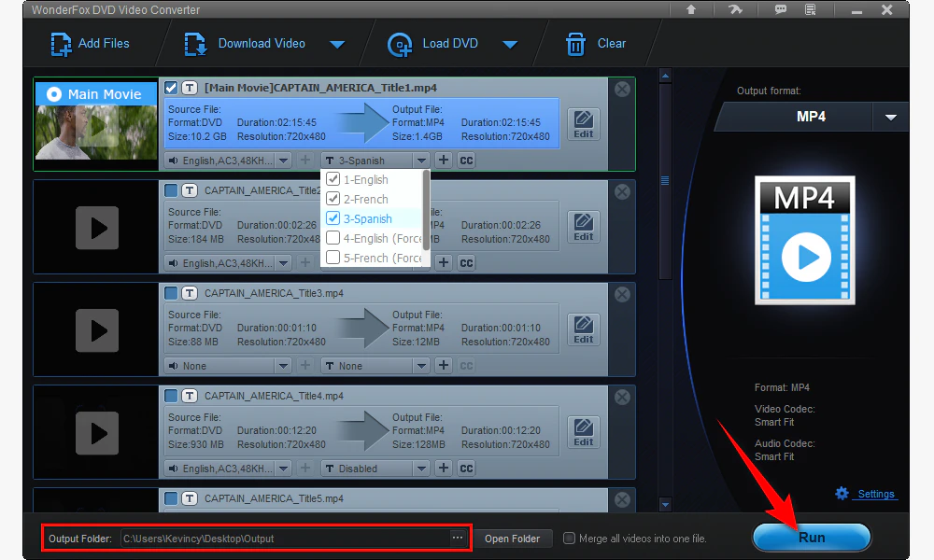Screen dimensions: 934x560
Task: Check the CAPTAIN_AMERICA_Title2 checkbox
Action: point(171,190)
